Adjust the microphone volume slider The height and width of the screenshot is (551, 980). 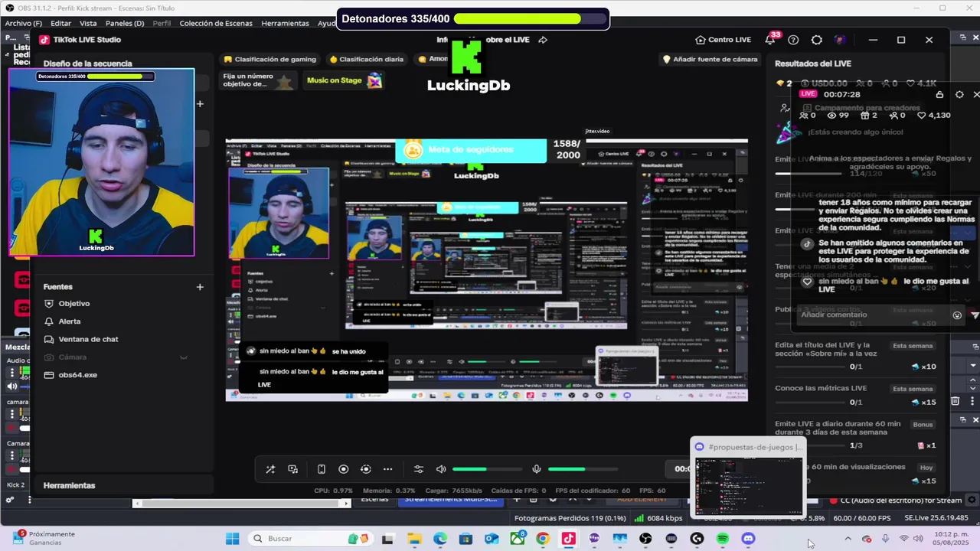click(582, 469)
